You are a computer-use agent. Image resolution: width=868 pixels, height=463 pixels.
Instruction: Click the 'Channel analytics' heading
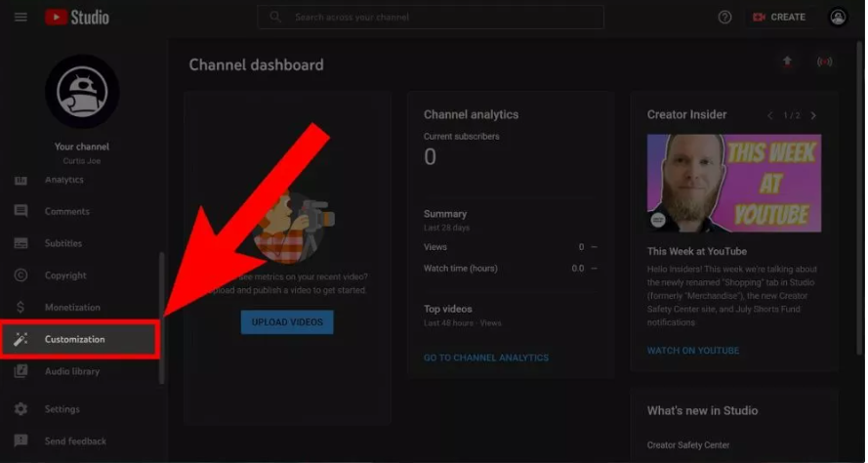click(471, 114)
